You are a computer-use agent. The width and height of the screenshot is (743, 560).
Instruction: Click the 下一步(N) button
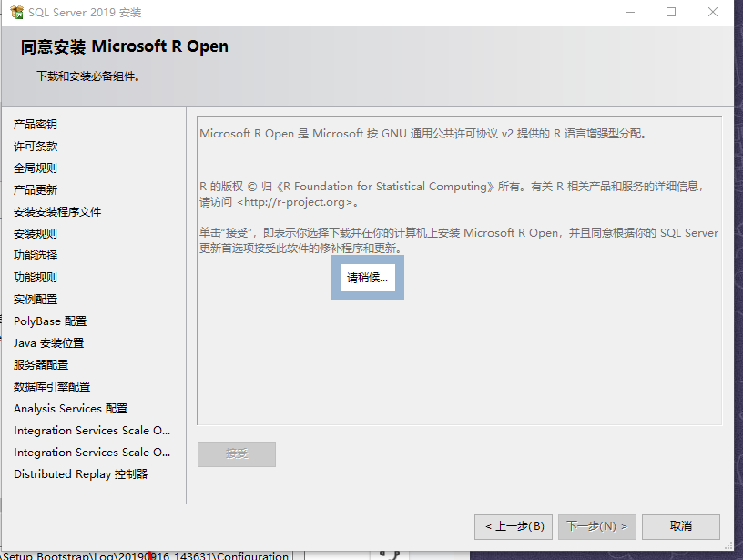point(597,526)
